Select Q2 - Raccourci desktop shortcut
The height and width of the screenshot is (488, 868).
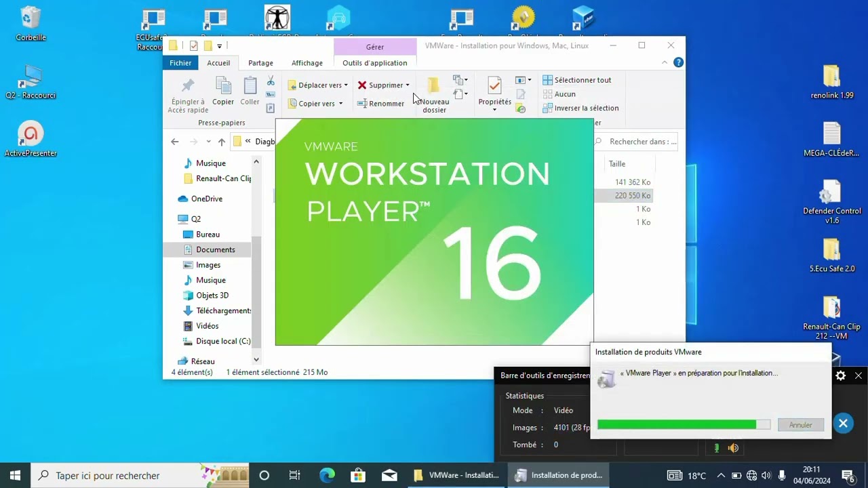[31, 82]
